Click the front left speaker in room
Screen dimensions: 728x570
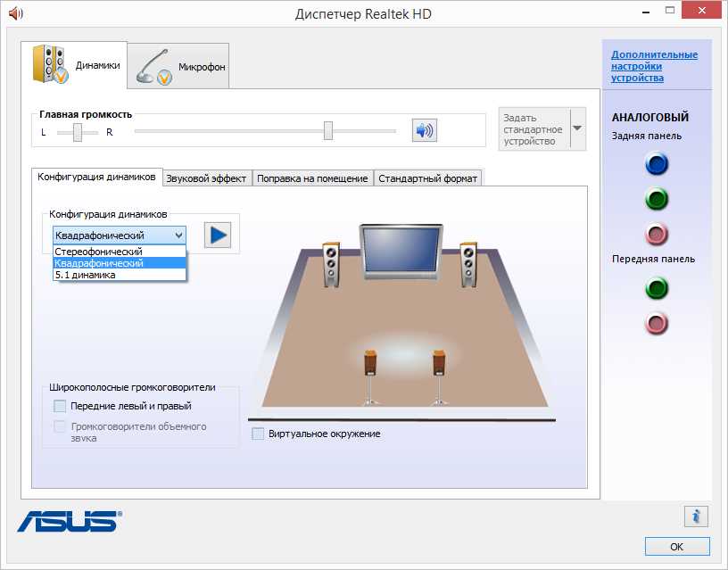(331, 264)
